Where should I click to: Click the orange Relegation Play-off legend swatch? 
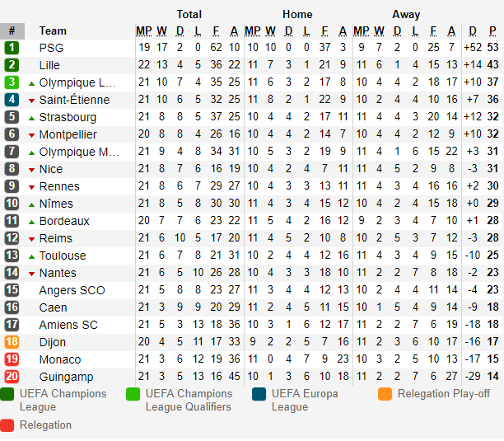coord(385,394)
